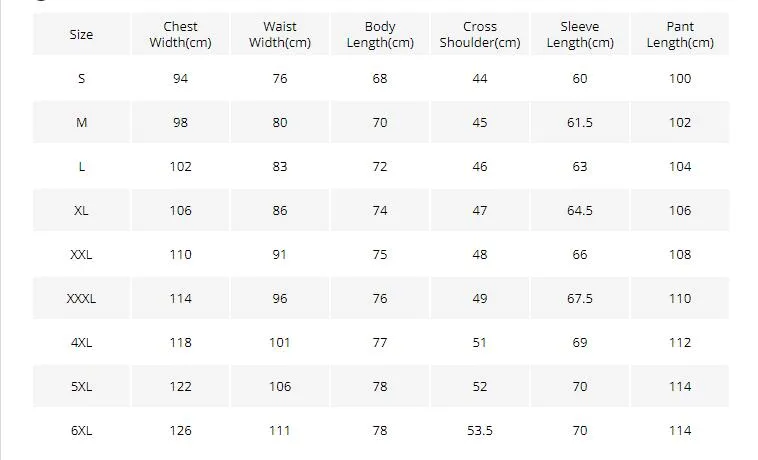The width and height of the screenshot is (758, 460).
Task: Click the Pant Length(cm) header
Action: [680, 34]
